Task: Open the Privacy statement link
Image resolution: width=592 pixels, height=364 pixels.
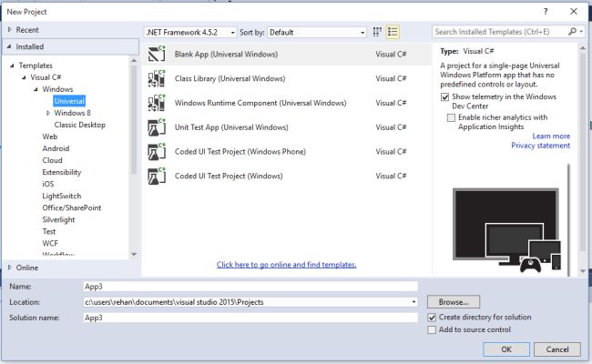Action: coord(541,146)
